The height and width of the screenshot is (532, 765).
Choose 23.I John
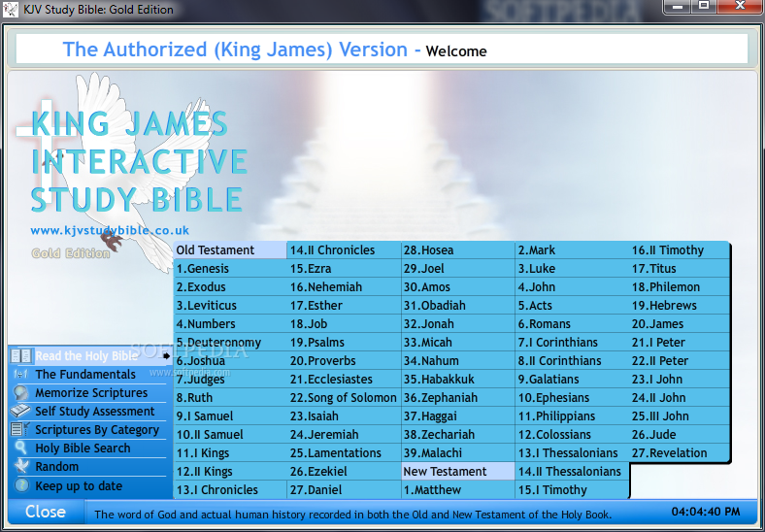click(x=680, y=380)
